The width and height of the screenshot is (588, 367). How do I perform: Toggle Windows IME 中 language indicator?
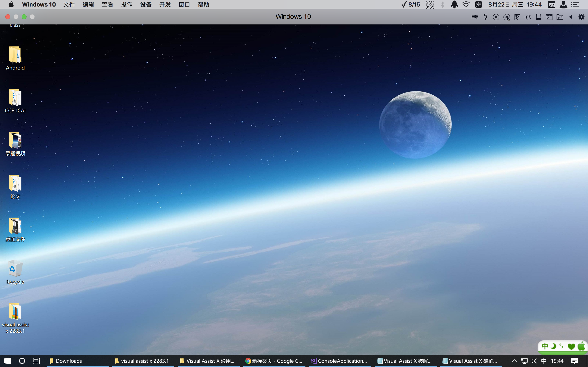coord(544,361)
